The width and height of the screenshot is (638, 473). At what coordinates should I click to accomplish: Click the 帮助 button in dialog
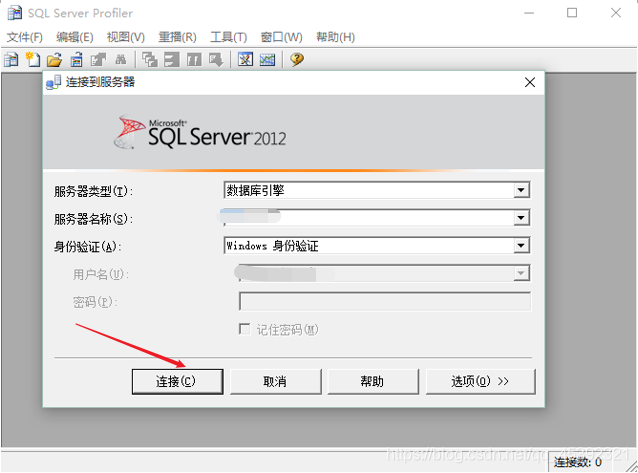[x=373, y=381]
